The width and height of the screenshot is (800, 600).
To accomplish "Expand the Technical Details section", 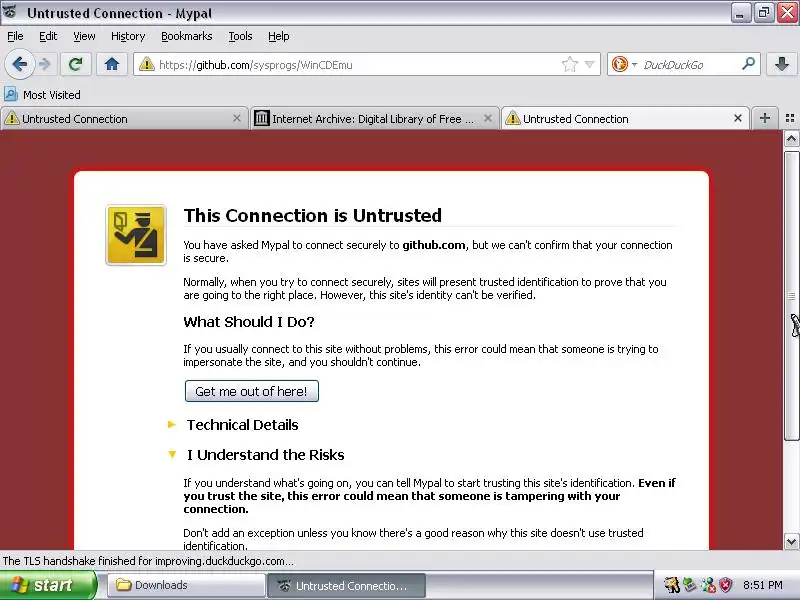I will tap(242, 425).
